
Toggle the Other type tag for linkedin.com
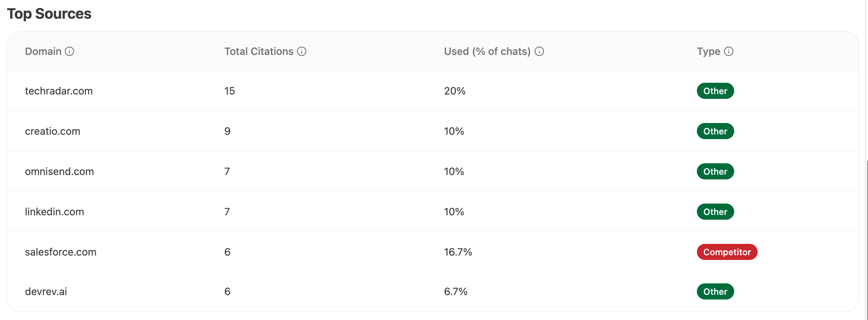coord(715,212)
